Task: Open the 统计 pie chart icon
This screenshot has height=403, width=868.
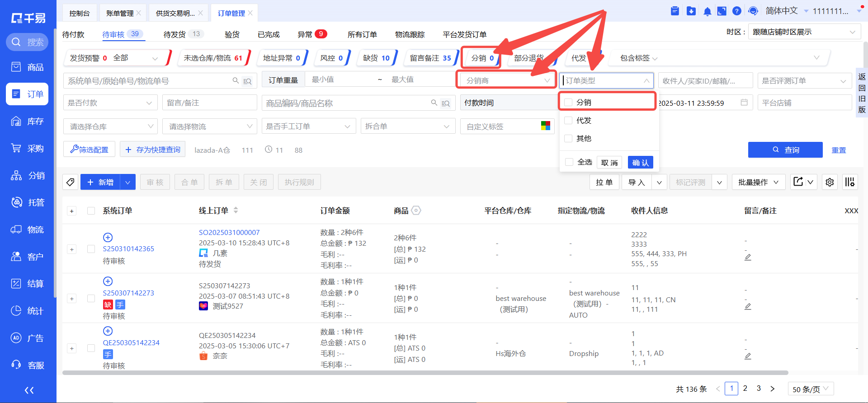Action: tap(16, 311)
